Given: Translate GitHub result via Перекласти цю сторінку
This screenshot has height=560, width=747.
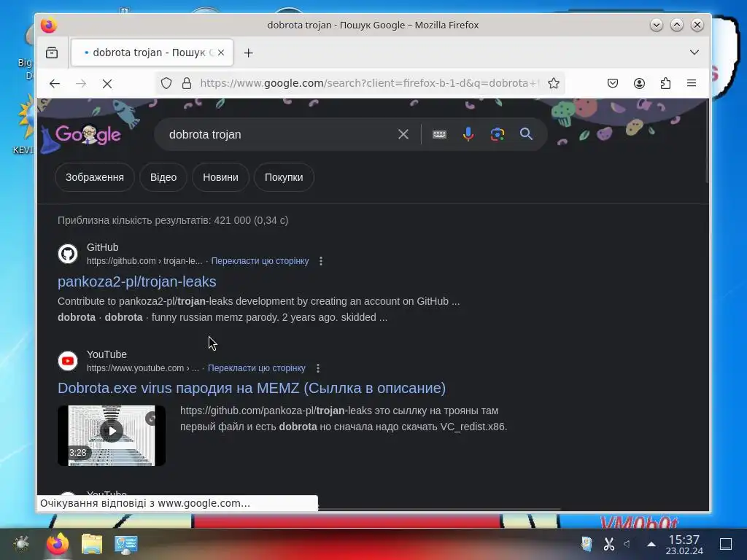Looking at the screenshot, I should click(x=260, y=261).
